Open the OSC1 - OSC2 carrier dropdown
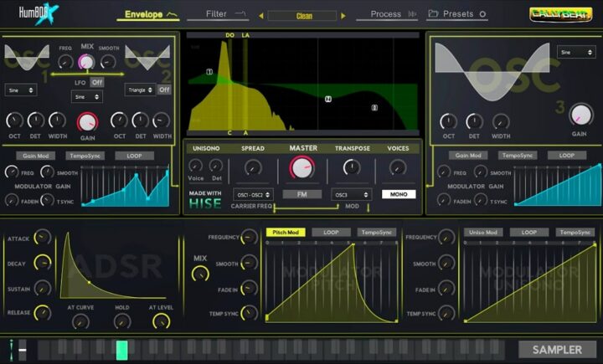This screenshot has height=364, width=603. (x=253, y=194)
